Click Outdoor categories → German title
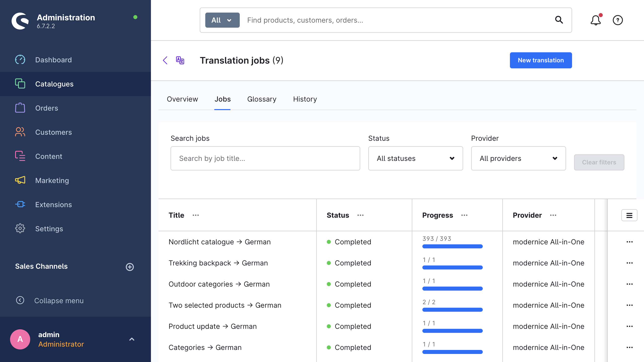644x362 pixels. point(219,284)
